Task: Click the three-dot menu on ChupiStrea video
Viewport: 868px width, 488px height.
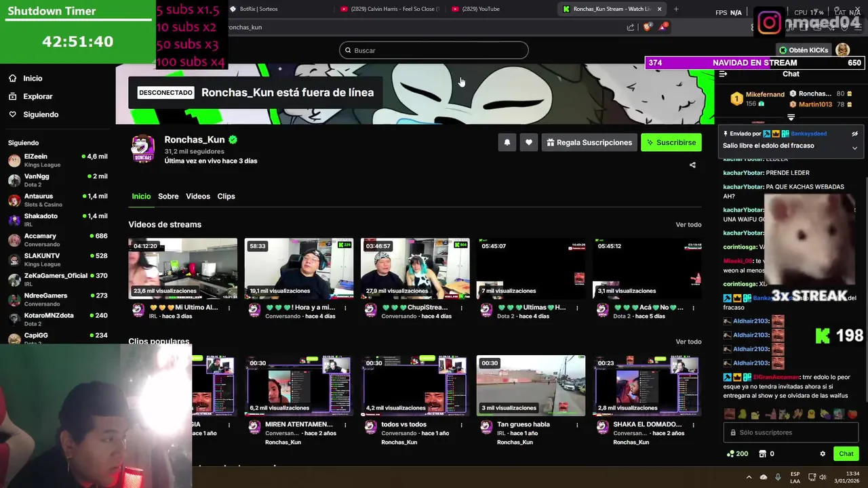Action: point(462,308)
